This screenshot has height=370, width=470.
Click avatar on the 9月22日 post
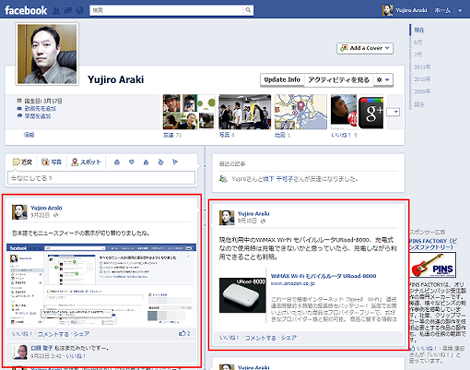pyautogui.click(x=20, y=212)
